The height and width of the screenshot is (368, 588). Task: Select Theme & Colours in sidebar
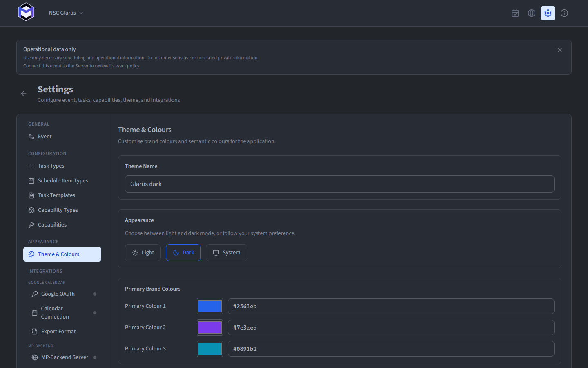pyautogui.click(x=62, y=254)
